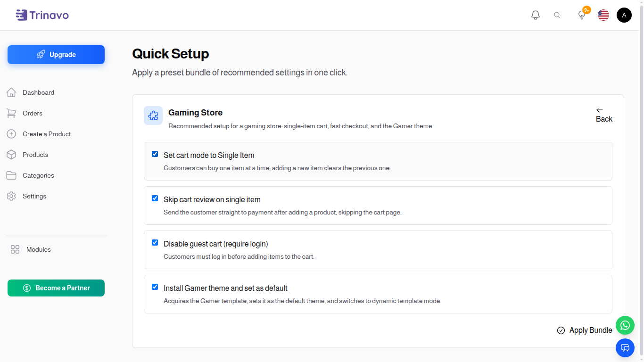Screen dimensions: 644x362
Task: Uncheck Disable guest cart option
Action: click(155, 243)
